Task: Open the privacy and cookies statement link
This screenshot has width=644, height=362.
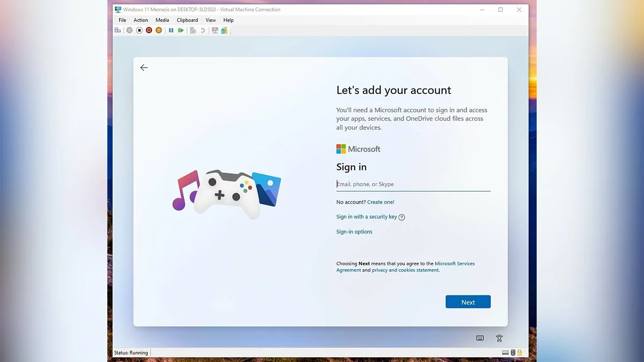Action: (x=405, y=270)
